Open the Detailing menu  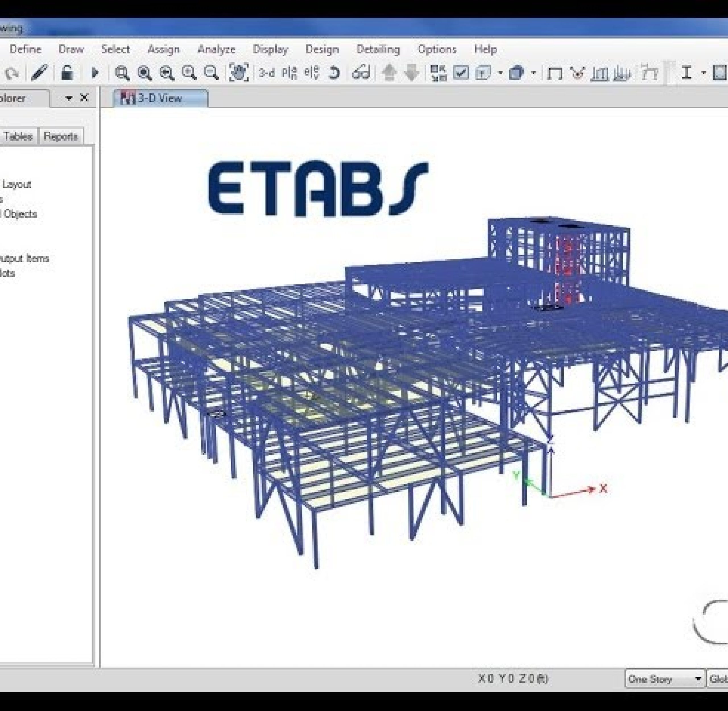pyautogui.click(x=378, y=50)
